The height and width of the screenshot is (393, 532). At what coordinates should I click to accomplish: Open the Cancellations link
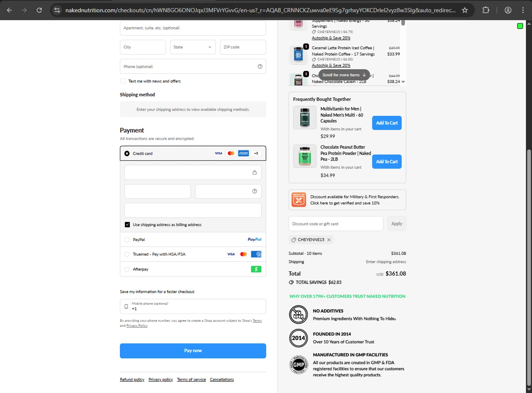[222, 380]
